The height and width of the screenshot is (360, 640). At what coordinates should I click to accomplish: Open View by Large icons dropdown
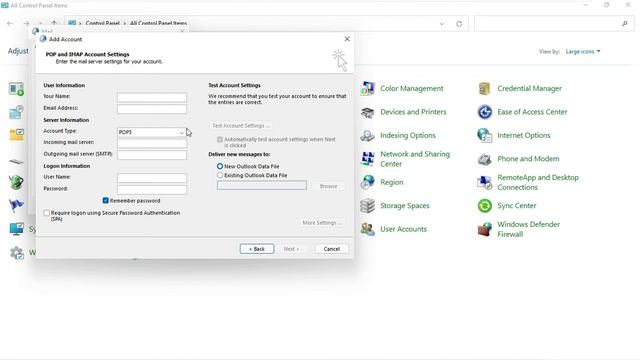582,51
